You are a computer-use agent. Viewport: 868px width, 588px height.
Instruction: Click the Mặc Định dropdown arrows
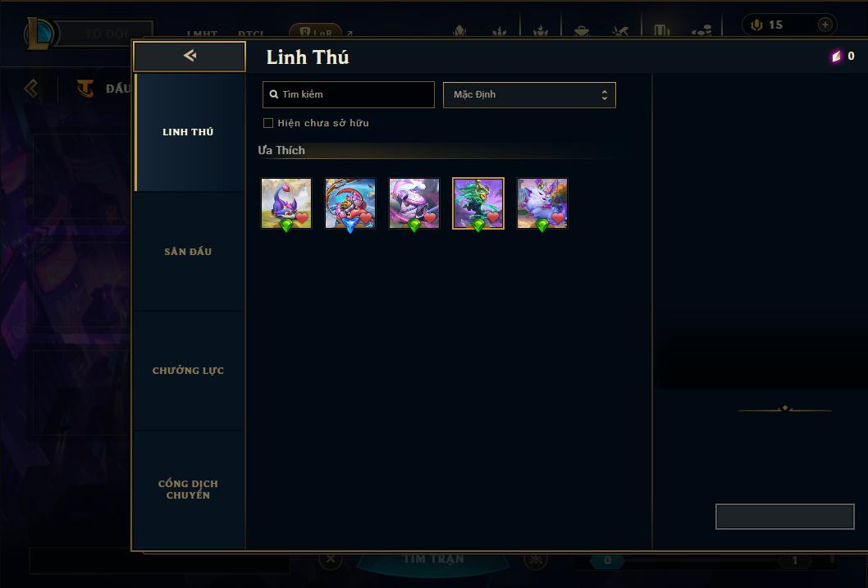[x=605, y=95]
